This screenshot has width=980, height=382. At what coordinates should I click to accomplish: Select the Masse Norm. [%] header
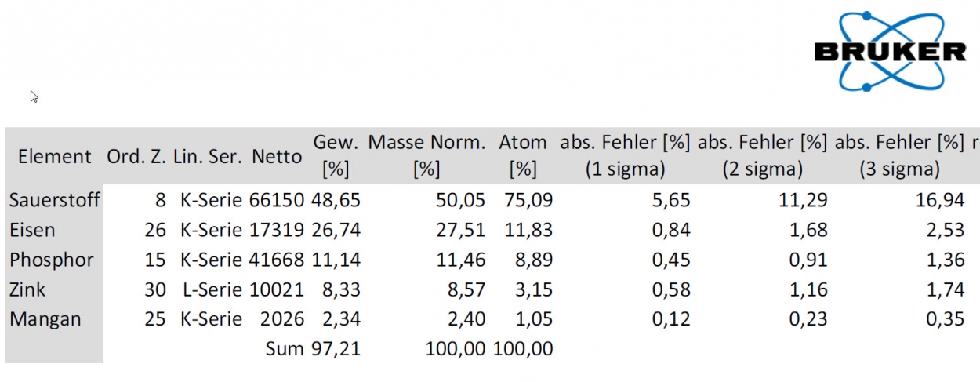pyautogui.click(x=428, y=155)
